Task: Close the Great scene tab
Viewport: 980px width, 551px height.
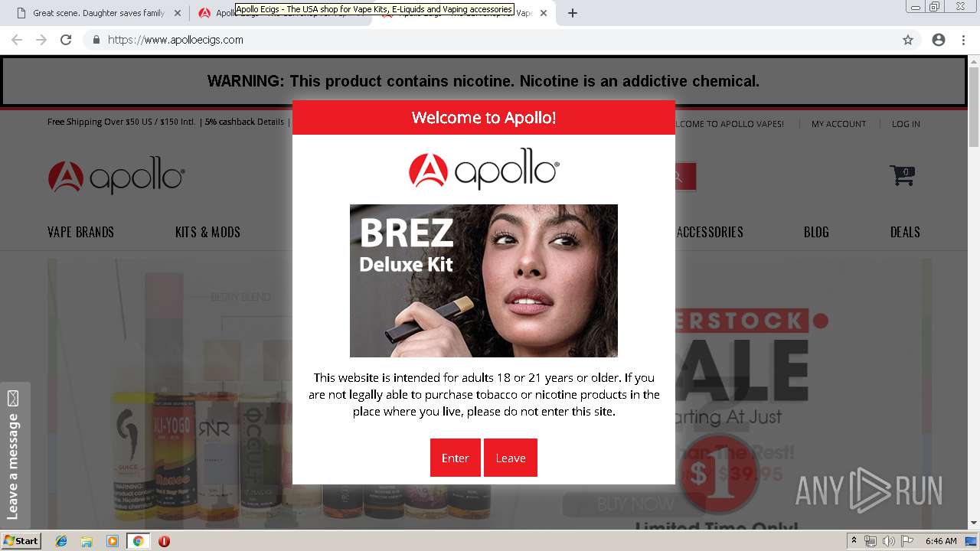Action: tap(178, 13)
